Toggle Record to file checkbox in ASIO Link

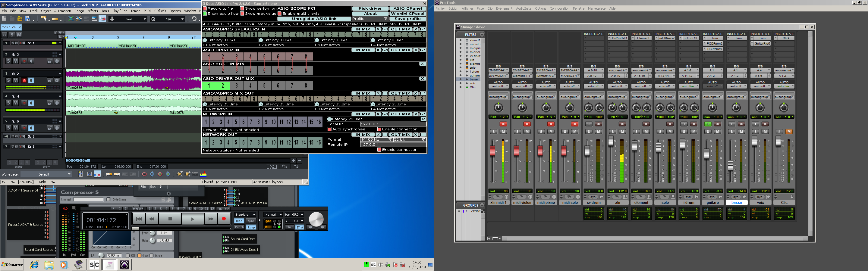(205, 8)
